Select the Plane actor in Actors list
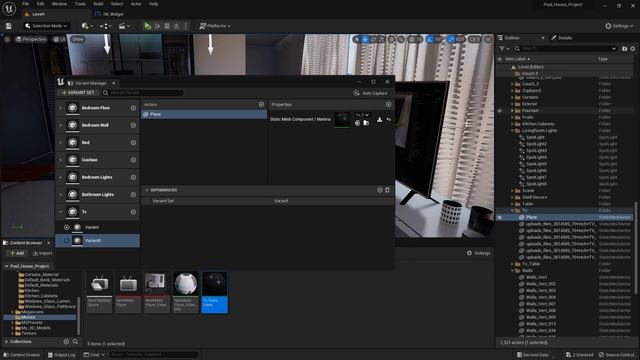The image size is (640, 360). pos(204,114)
